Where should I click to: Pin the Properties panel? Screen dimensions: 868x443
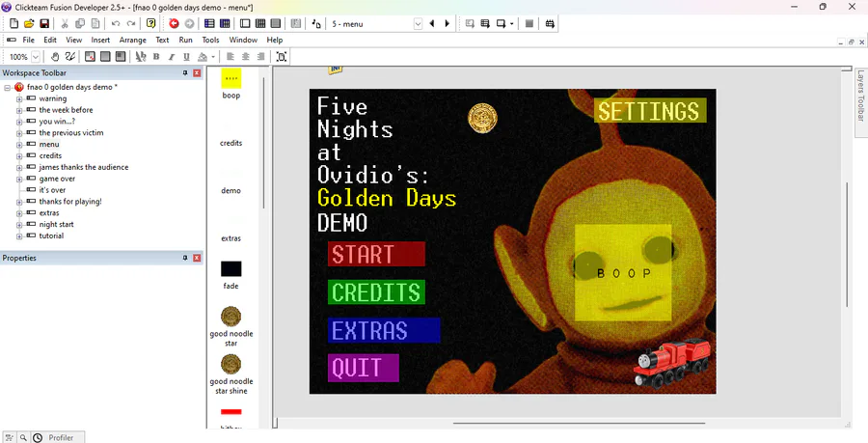(185, 258)
